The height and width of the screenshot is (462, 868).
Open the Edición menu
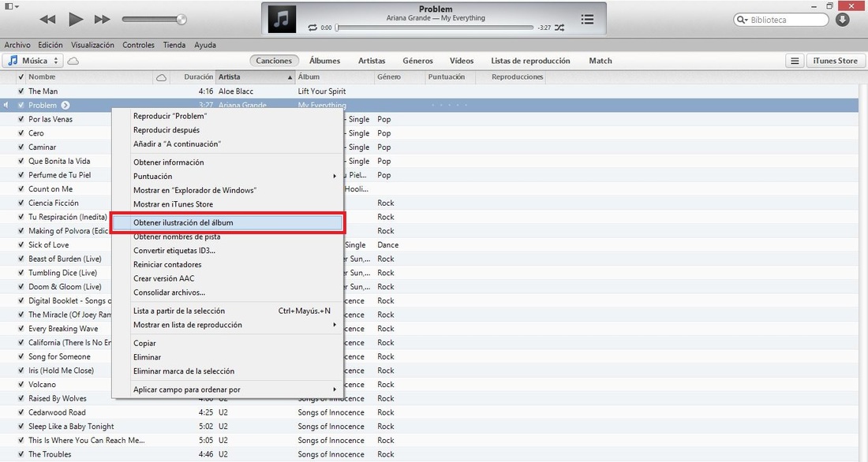click(x=51, y=45)
